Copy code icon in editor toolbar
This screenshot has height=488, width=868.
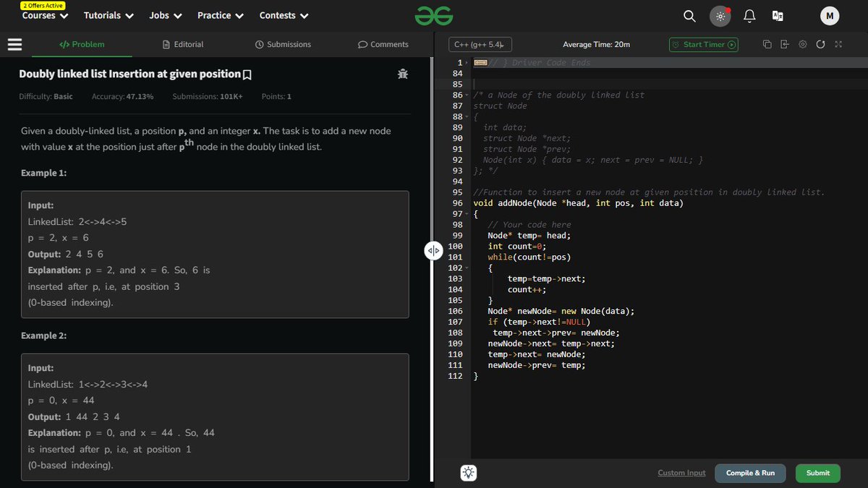[x=767, y=44]
